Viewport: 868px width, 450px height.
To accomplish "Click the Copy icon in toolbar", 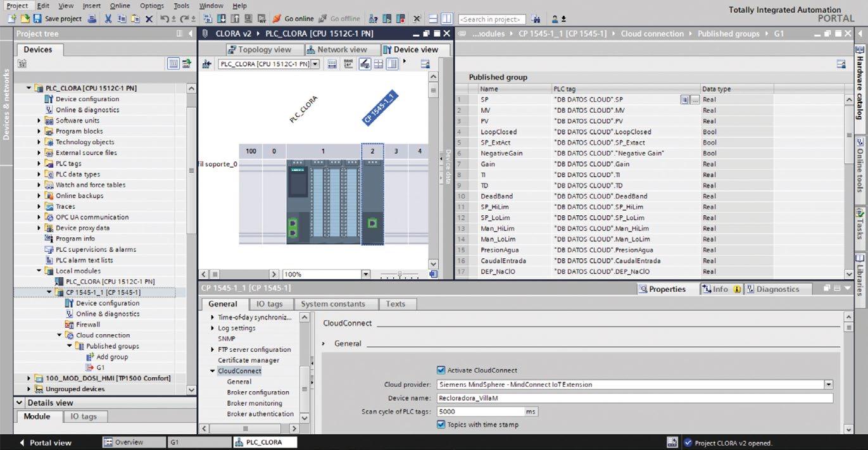I will coord(122,19).
